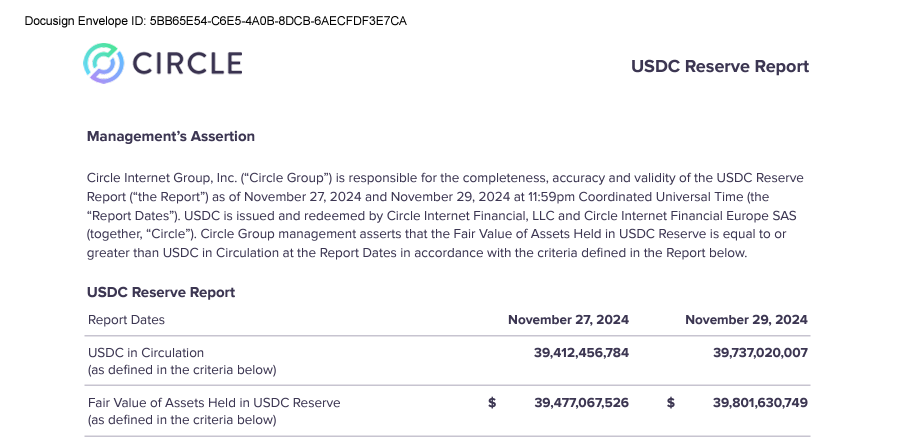917x441 pixels.
Task: Click the definition note under Fair Value of Assets
Action: click(182, 420)
